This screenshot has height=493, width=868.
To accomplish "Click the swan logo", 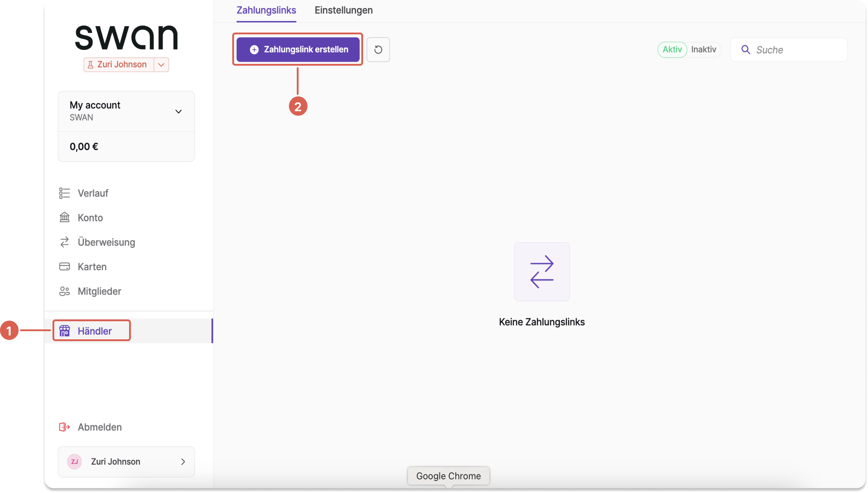I will click(x=126, y=37).
